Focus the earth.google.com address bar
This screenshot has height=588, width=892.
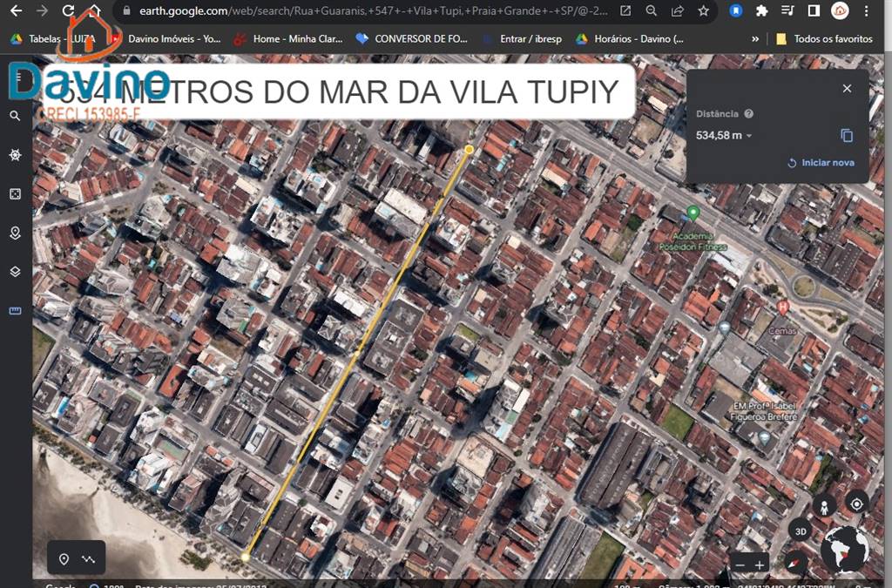click(373, 10)
